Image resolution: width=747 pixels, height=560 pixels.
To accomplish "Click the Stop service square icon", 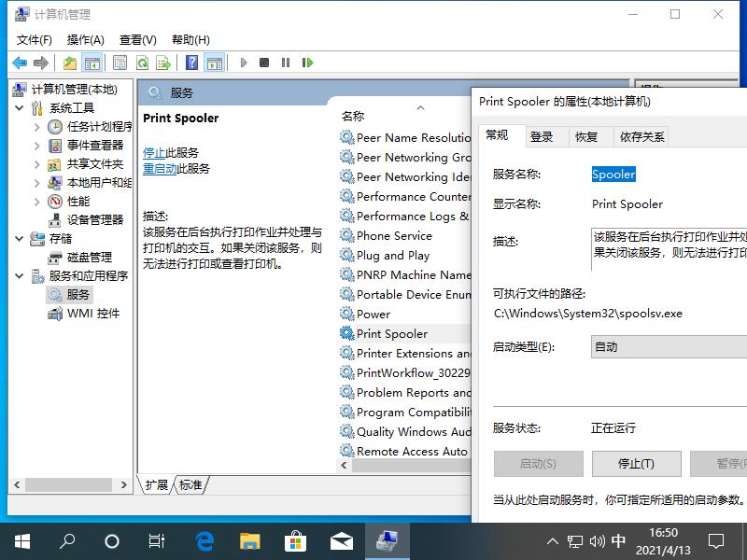I will [x=264, y=63].
